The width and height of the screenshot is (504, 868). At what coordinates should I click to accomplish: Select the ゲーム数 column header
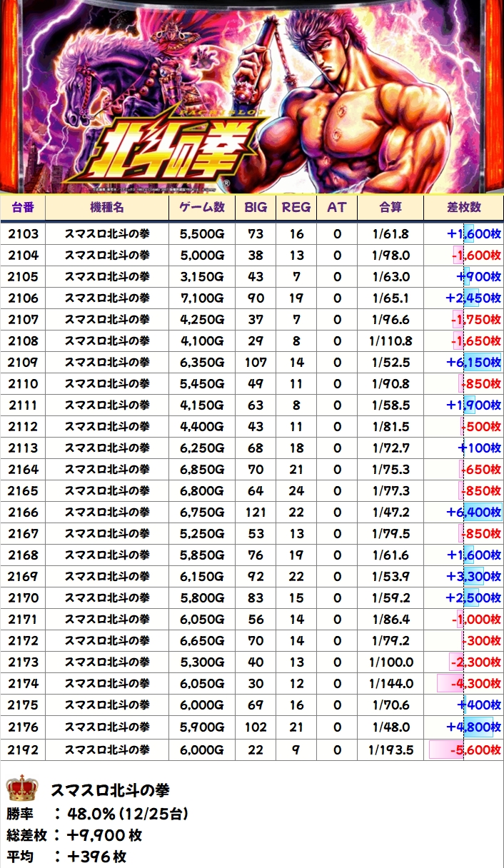pyautogui.click(x=202, y=207)
